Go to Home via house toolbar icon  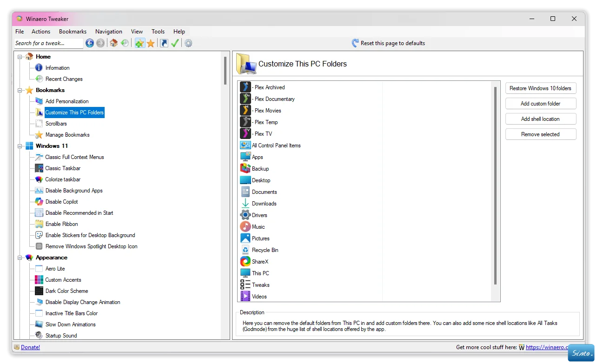pos(114,43)
